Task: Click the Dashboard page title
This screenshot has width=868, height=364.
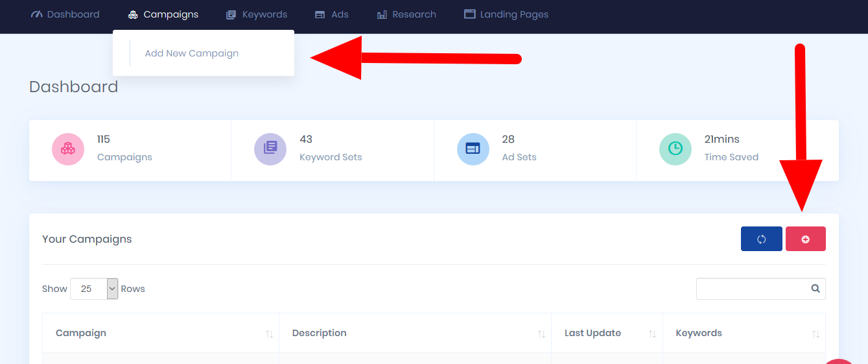Action: (x=74, y=87)
